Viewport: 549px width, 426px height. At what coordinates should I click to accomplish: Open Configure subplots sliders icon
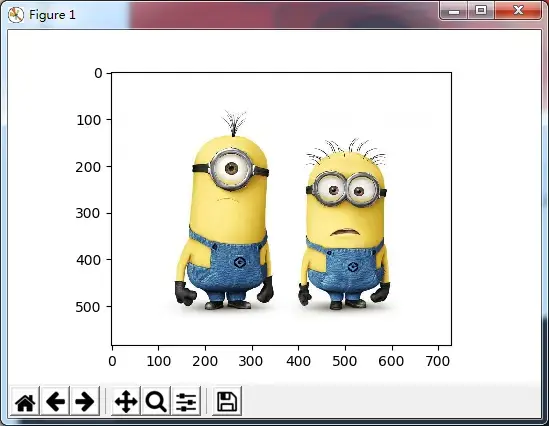point(186,401)
